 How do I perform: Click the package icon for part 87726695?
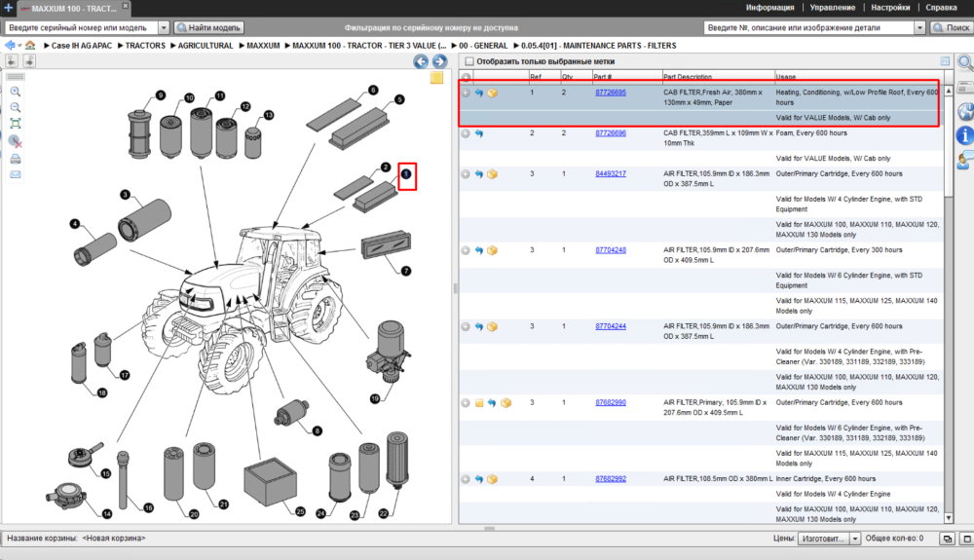coord(493,93)
